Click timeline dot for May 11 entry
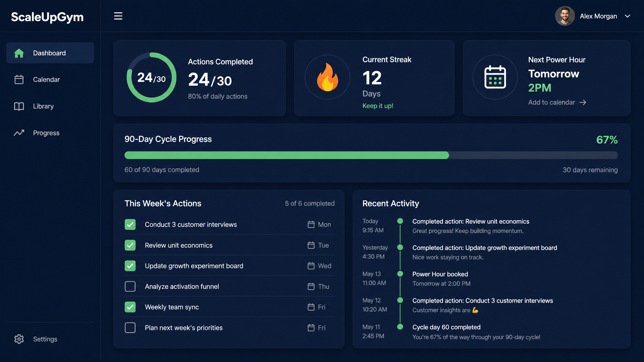This screenshot has width=644, height=362. tap(400, 327)
